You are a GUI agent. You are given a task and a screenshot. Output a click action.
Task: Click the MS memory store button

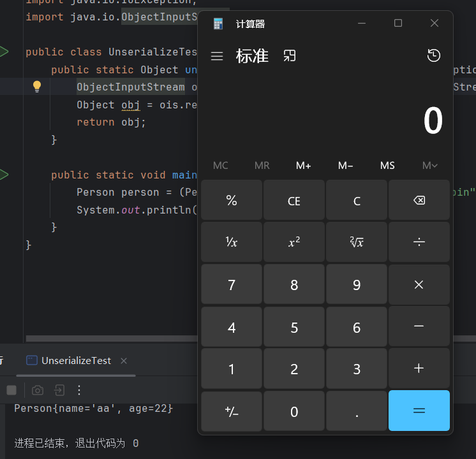point(387,166)
